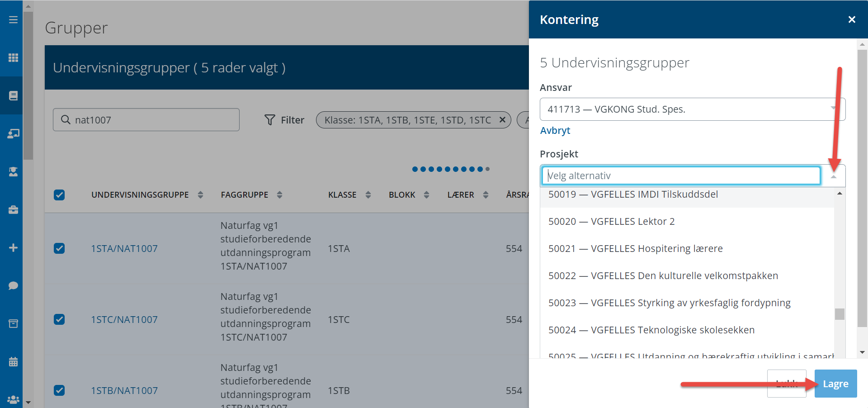Click the Prosjekt list scrollbar thumb
Image resolution: width=868 pixels, height=408 pixels.
click(x=840, y=314)
